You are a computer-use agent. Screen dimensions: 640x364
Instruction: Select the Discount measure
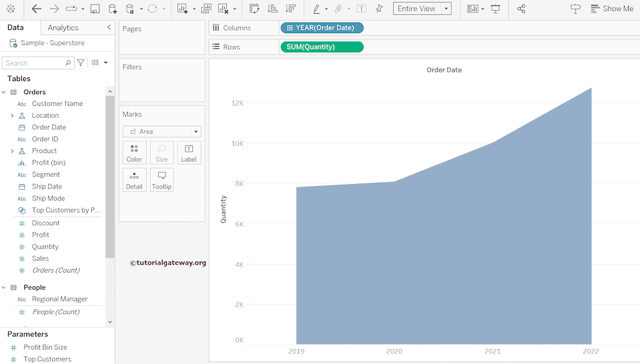click(x=46, y=224)
